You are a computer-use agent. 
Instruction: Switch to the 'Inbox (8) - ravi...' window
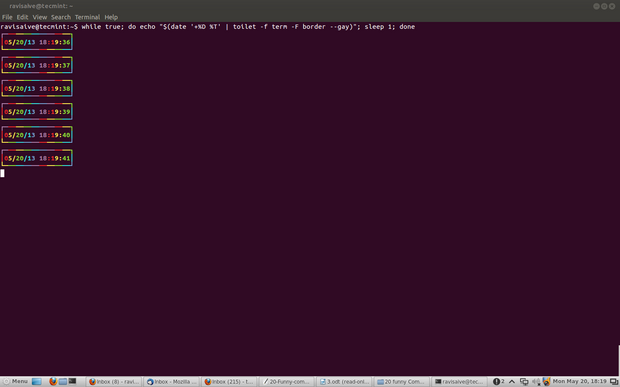[x=113, y=382]
